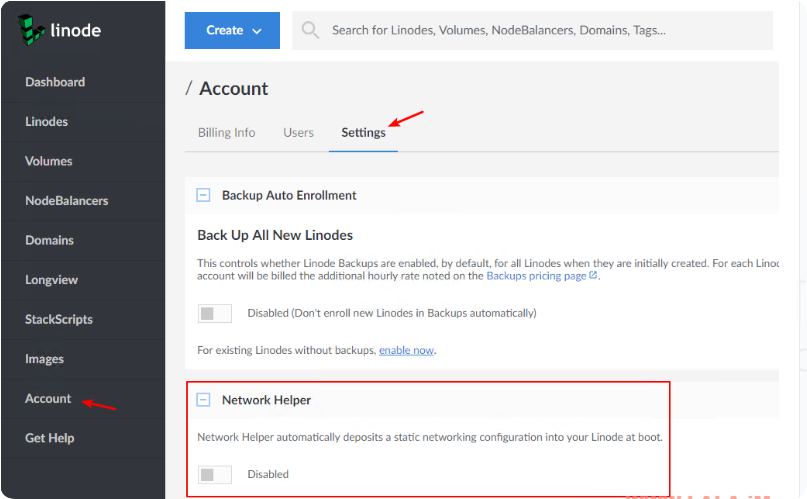
Task: Collapse the Network Helper section
Action: [203, 400]
